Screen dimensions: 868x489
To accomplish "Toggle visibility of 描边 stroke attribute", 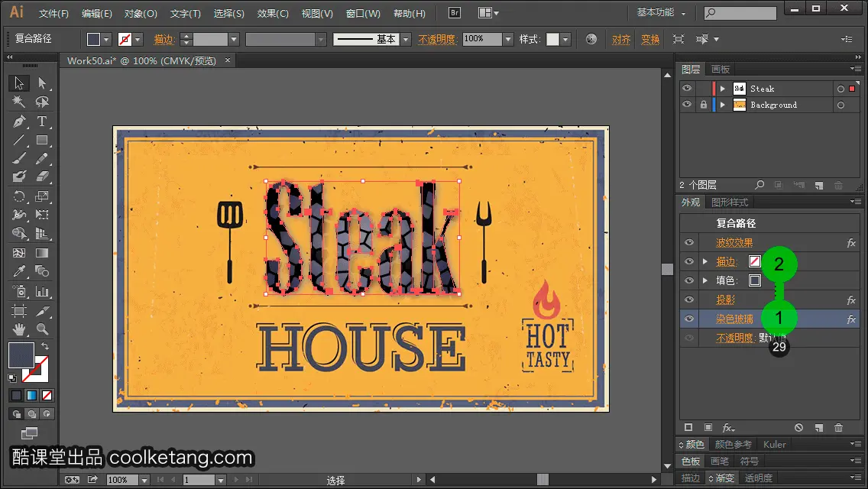I will 689,261.
